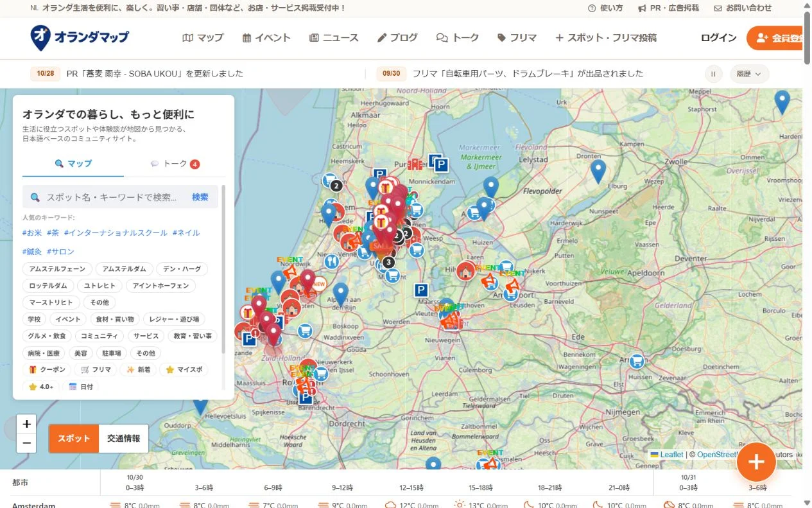Toggle the 美容 category filter

click(80, 353)
